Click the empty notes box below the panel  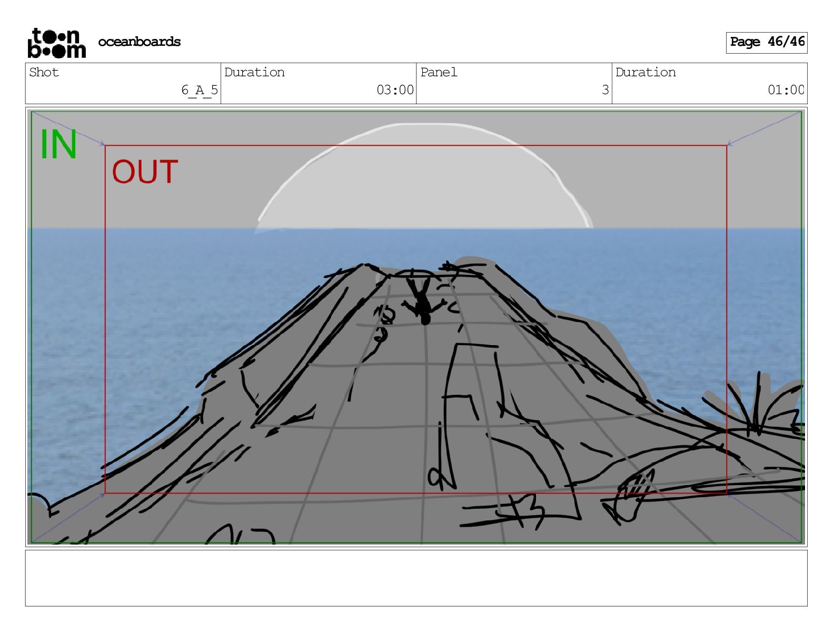pyautogui.click(x=416, y=578)
